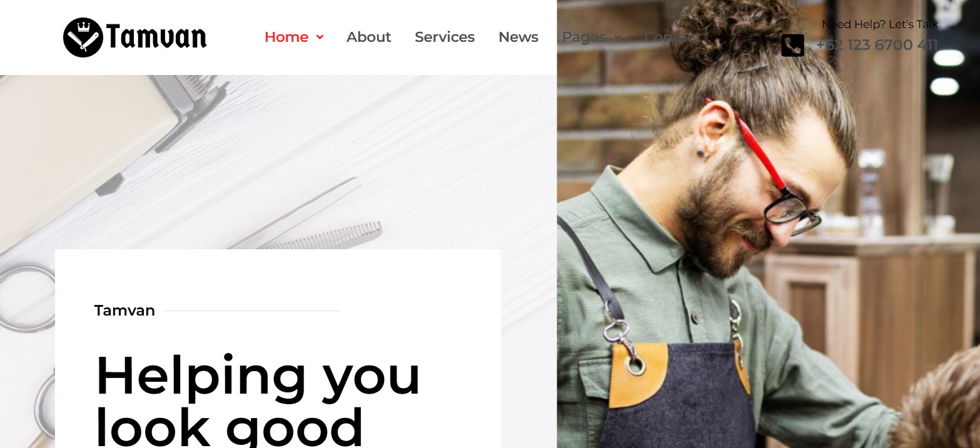
Task: Click the phone number +62 123 6700 411
Action: [x=877, y=45]
